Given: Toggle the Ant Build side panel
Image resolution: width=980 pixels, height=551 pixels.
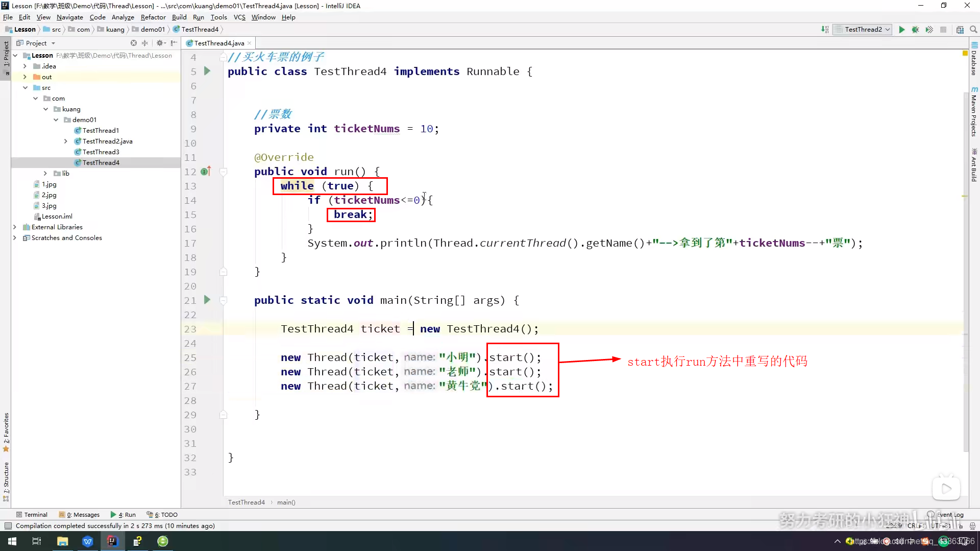Looking at the screenshot, I should pyautogui.click(x=974, y=165).
